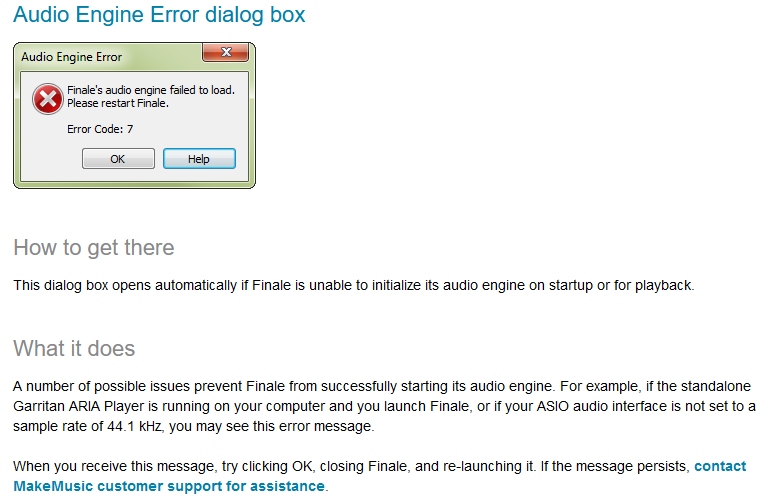Click "MakeMusic customer support for assistance" link text
The image size is (772, 504).
pyautogui.click(x=169, y=486)
